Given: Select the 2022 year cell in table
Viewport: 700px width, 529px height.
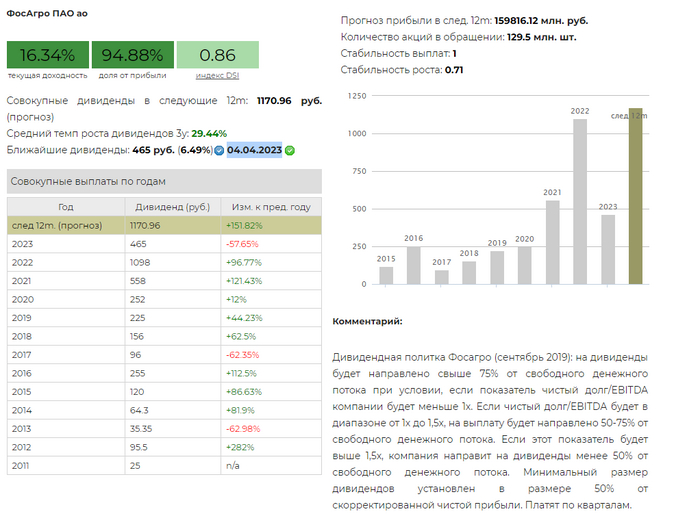Looking at the screenshot, I should [x=66, y=262].
